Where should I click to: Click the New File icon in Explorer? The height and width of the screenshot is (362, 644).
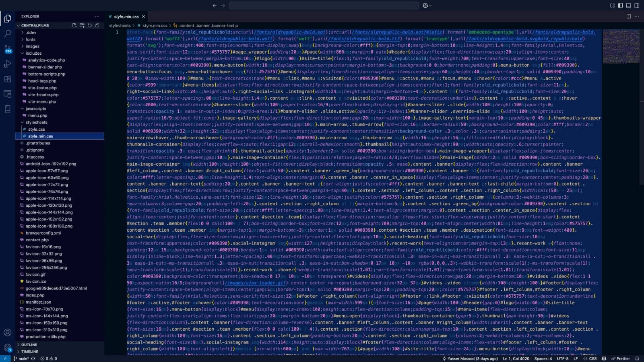point(74,25)
